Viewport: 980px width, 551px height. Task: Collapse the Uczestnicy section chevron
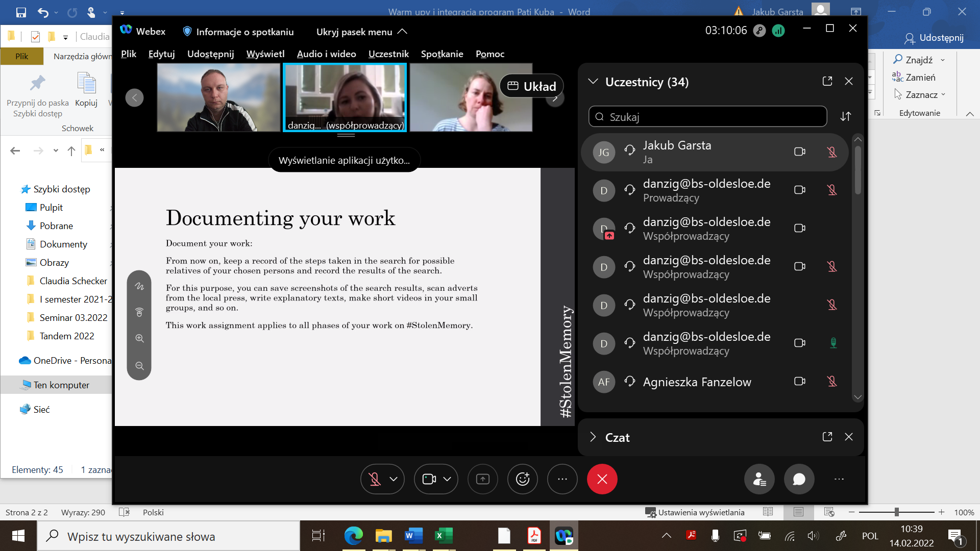593,82
